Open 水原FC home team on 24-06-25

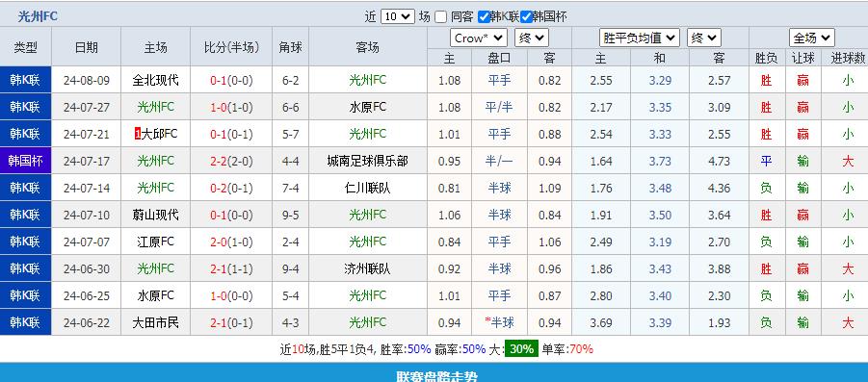tap(155, 295)
